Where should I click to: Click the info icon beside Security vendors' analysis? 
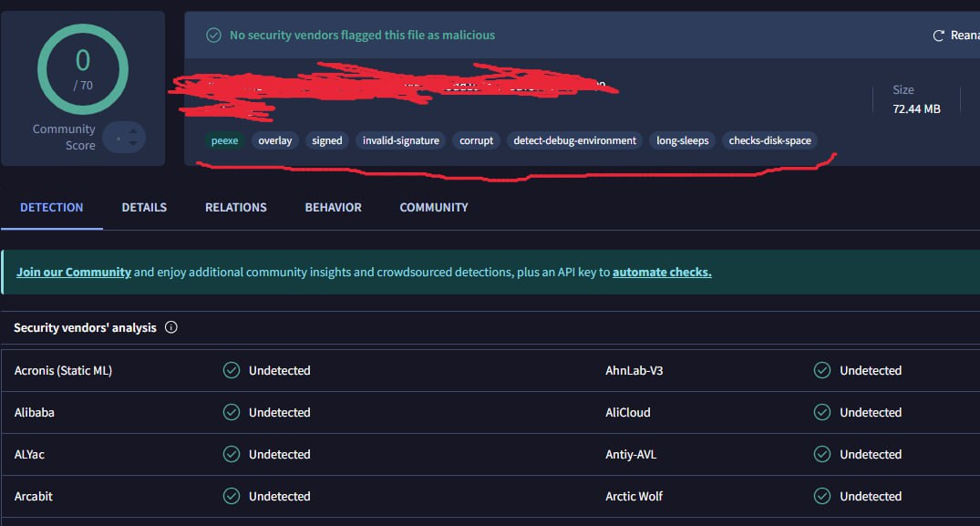tap(170, 327)
